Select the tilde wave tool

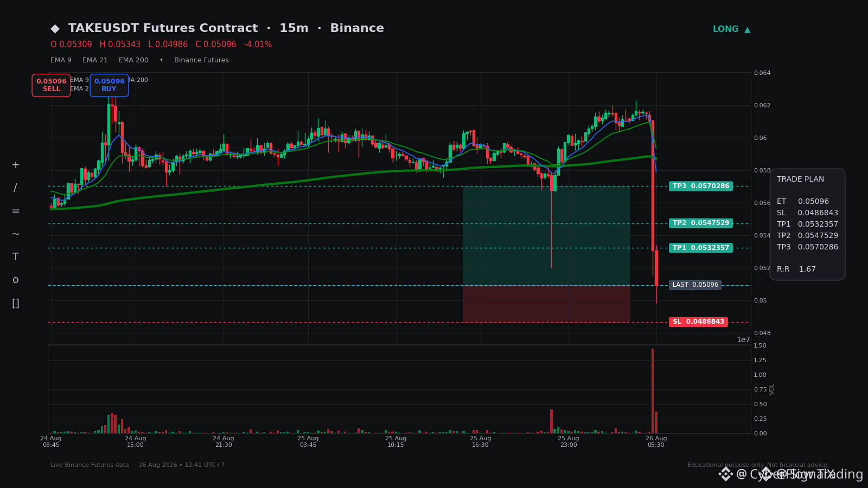coord(16,234)
